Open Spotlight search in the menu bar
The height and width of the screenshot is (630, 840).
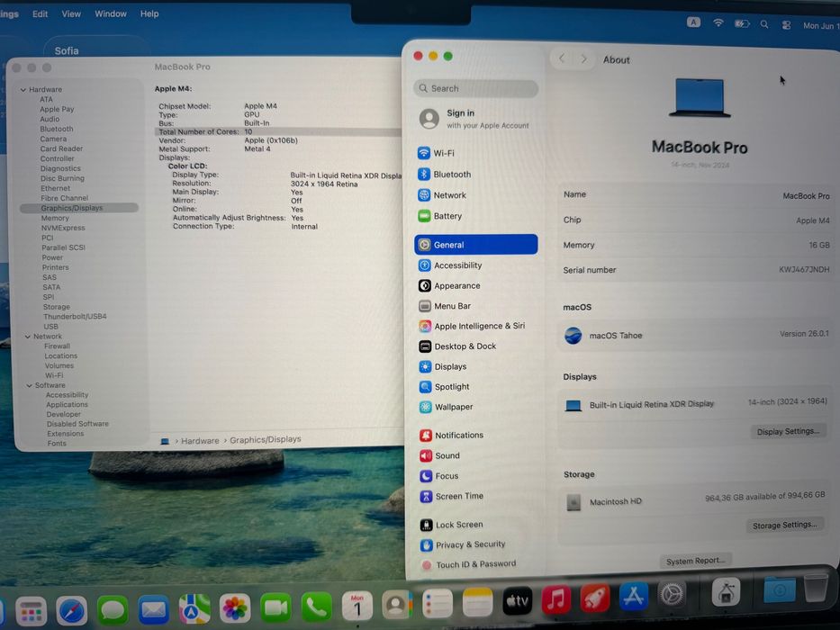764,24
